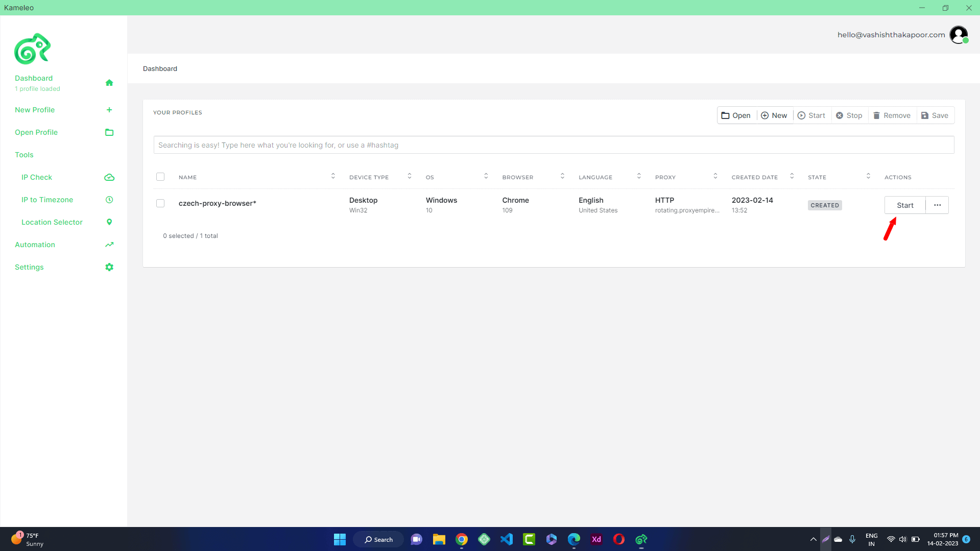Open more actions menu for czech-proxy-browser
Image resolution: width=980 pixels, height=551 pixels.
[937, 205]
